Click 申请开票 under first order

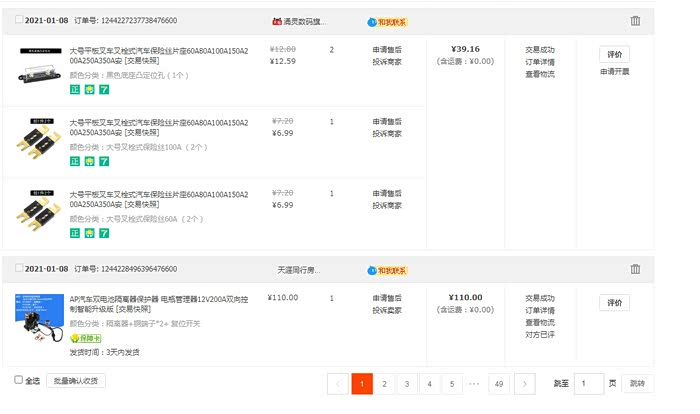(614, 72)
